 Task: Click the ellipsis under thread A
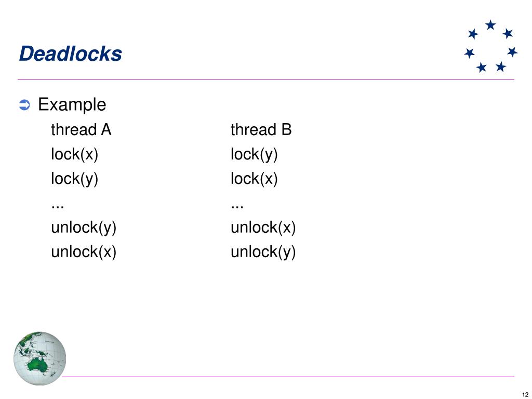58,206
